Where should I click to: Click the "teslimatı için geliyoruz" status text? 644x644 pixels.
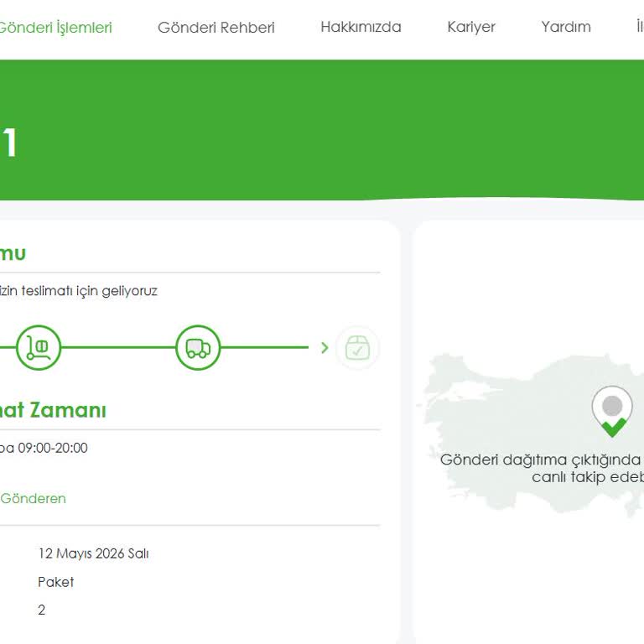(89, 291)
